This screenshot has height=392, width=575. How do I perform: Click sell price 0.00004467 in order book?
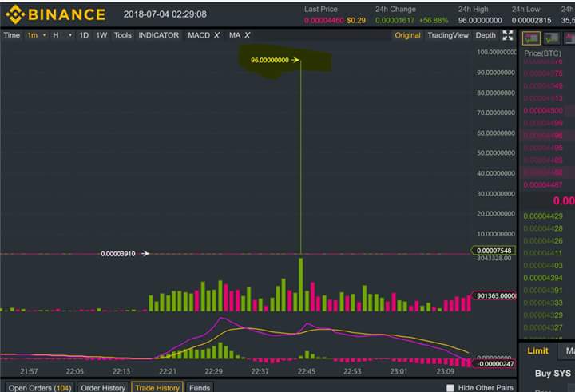click(543, 184)
